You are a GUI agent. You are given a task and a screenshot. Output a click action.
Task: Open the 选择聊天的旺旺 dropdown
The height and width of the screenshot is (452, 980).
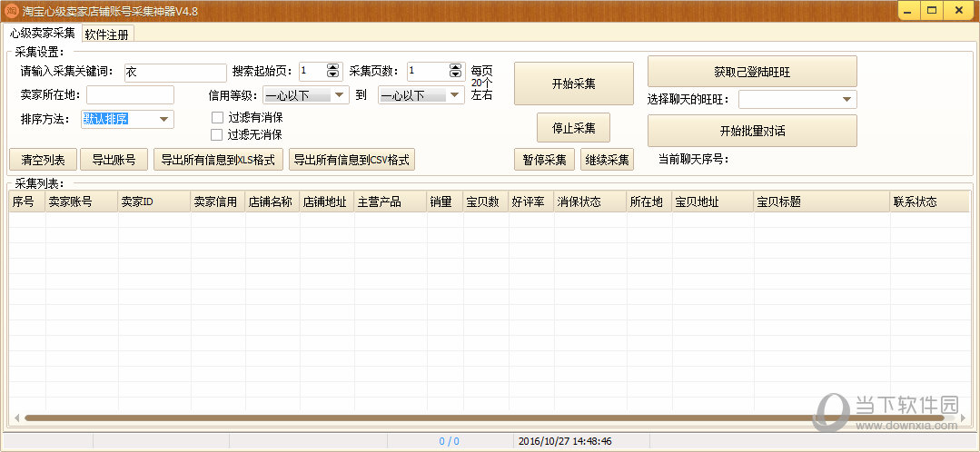797,99
